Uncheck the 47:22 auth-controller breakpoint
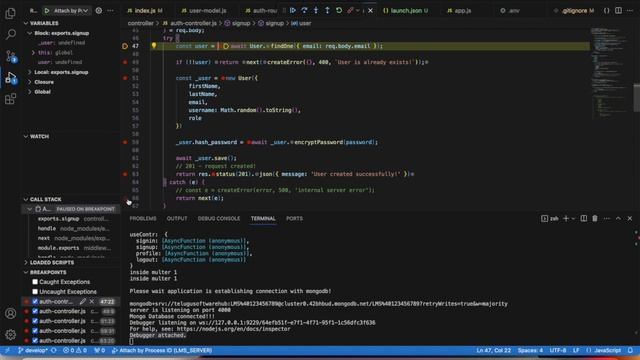The width and height of the screenshot is (640, 360). (x=35, y=302)
